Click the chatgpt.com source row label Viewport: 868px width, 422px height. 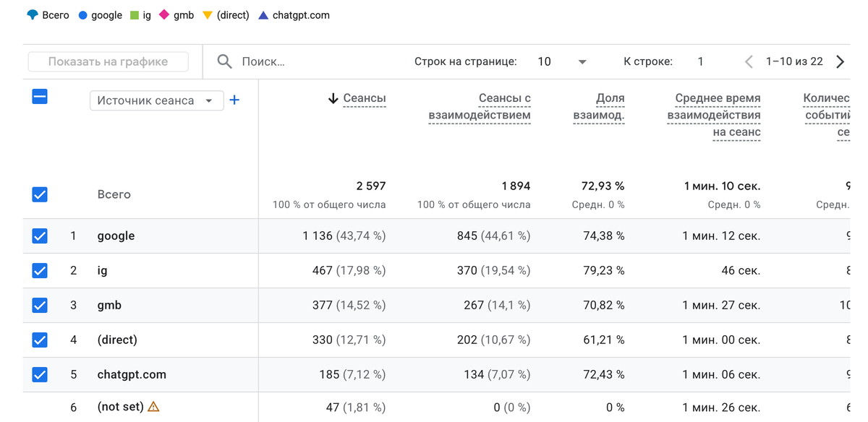point(132,374)
